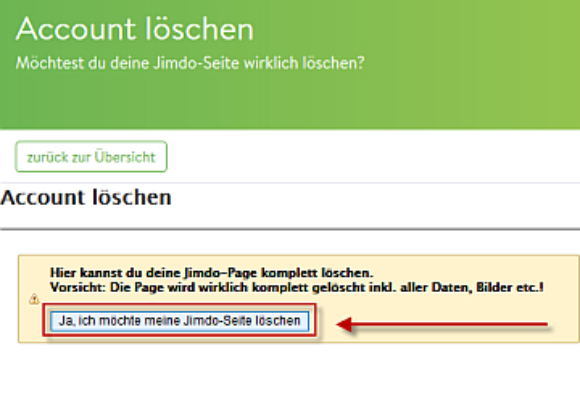Click the yellow warning triangle icon

pos(34,299)
